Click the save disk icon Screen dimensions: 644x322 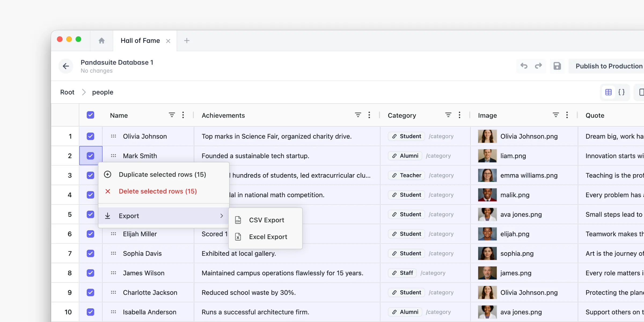tap(557, 66)
